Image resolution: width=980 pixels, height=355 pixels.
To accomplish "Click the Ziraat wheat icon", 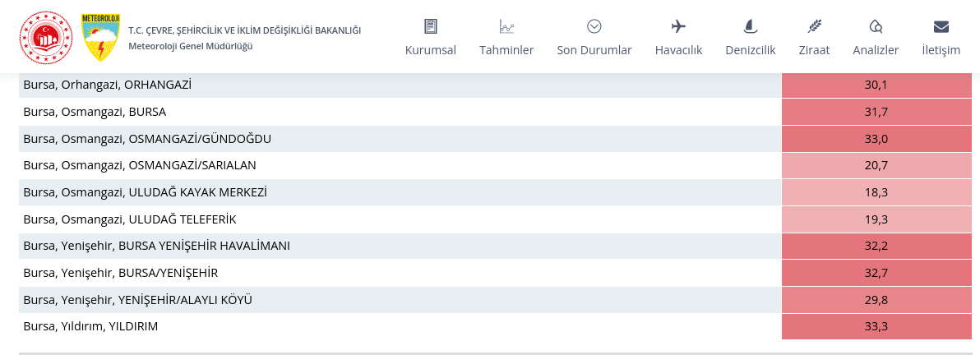I will click(814, 26).
